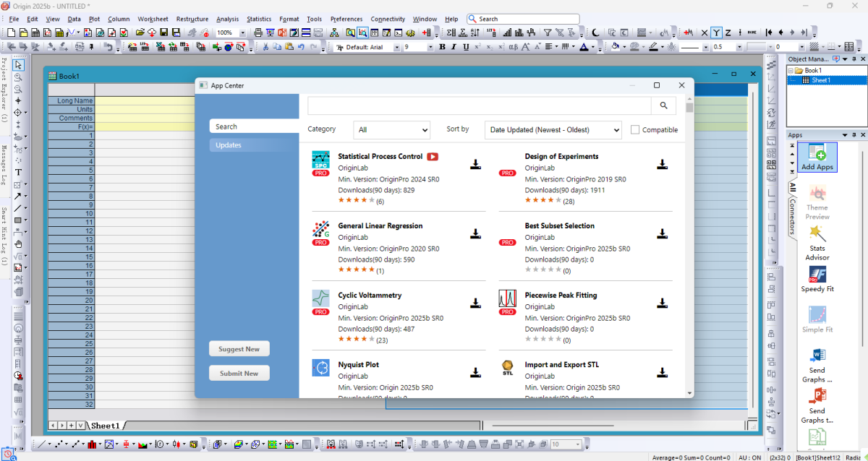Click the App Center search magnifier icon
Screen dimensions: 868x461
click(x=663, y=105)
